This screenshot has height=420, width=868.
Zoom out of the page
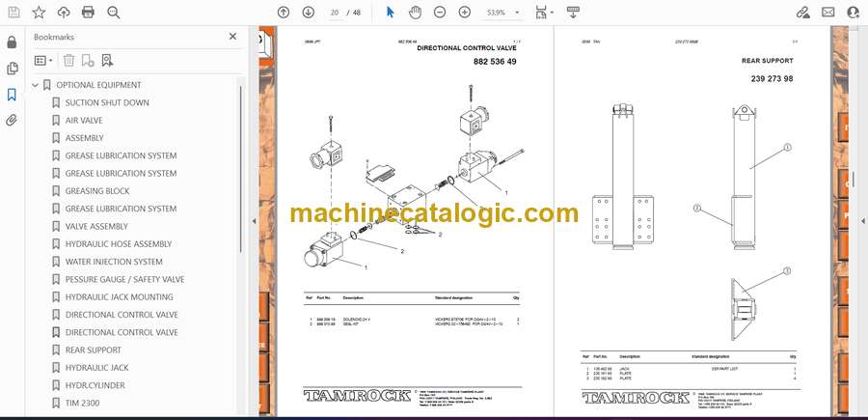[440, 13]
